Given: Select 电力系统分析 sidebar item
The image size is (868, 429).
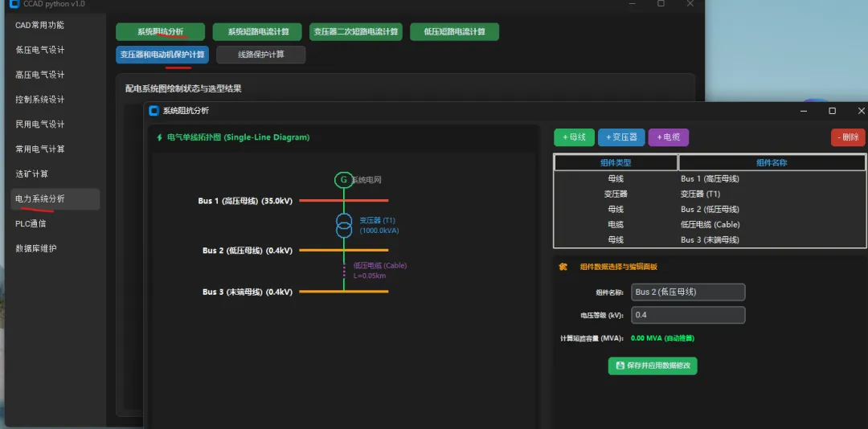Looking at the screenshot, I should pos(55,198).
